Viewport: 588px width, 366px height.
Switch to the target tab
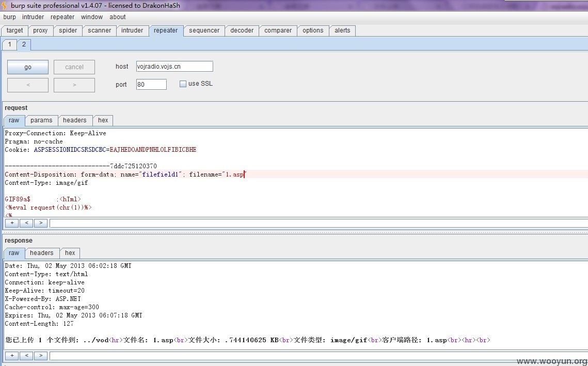(14, 31)
